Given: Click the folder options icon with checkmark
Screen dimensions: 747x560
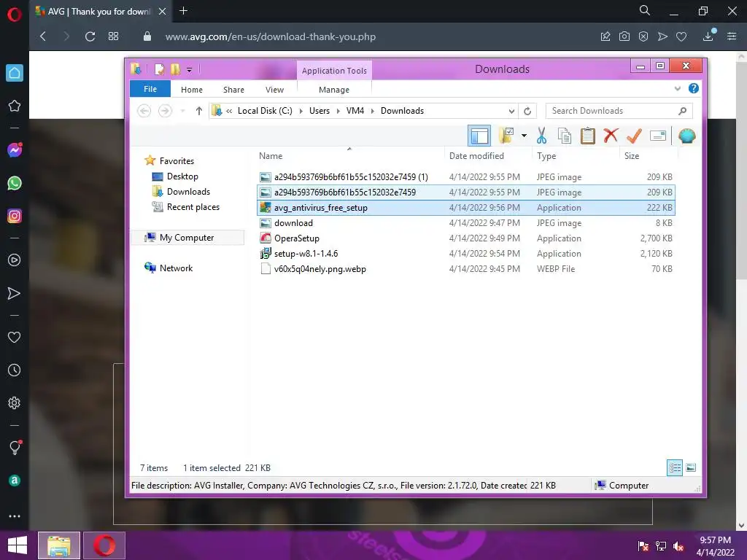Looking at the screenshot, I should [506, 136].
